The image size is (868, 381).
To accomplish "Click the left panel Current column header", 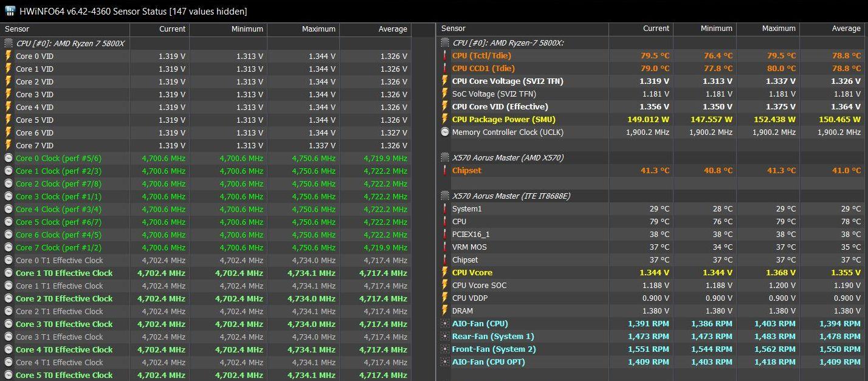I will [159, 29].
